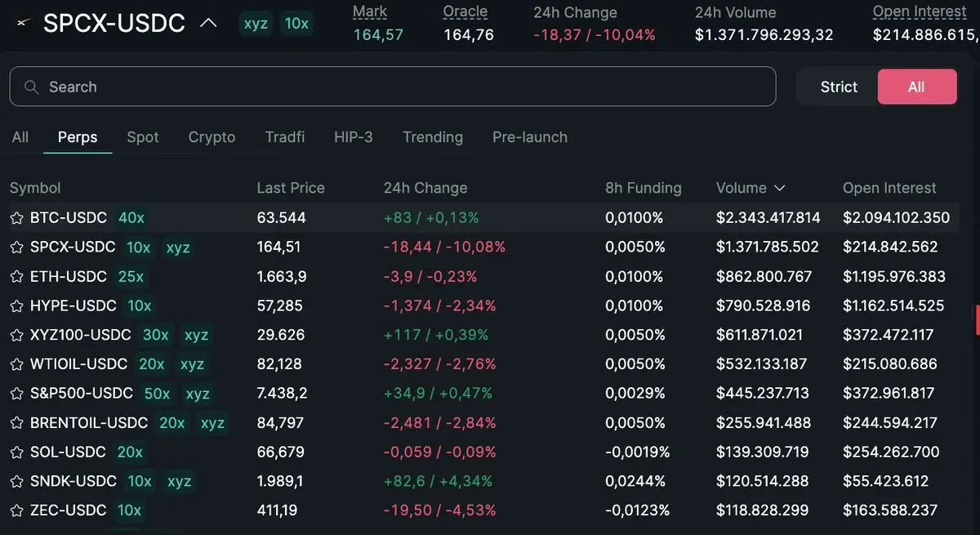The width and height of the screenshot is (980, 535).
Task: Click the red scrollbar marker on the right edge
Action: click(x=978, y=320)
